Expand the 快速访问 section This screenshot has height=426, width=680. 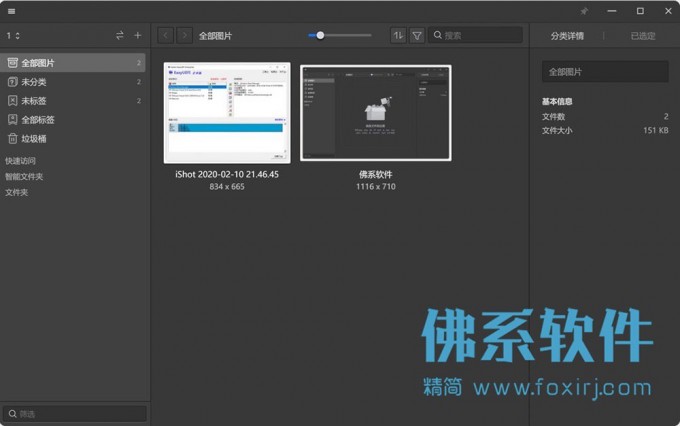point(20,161)
